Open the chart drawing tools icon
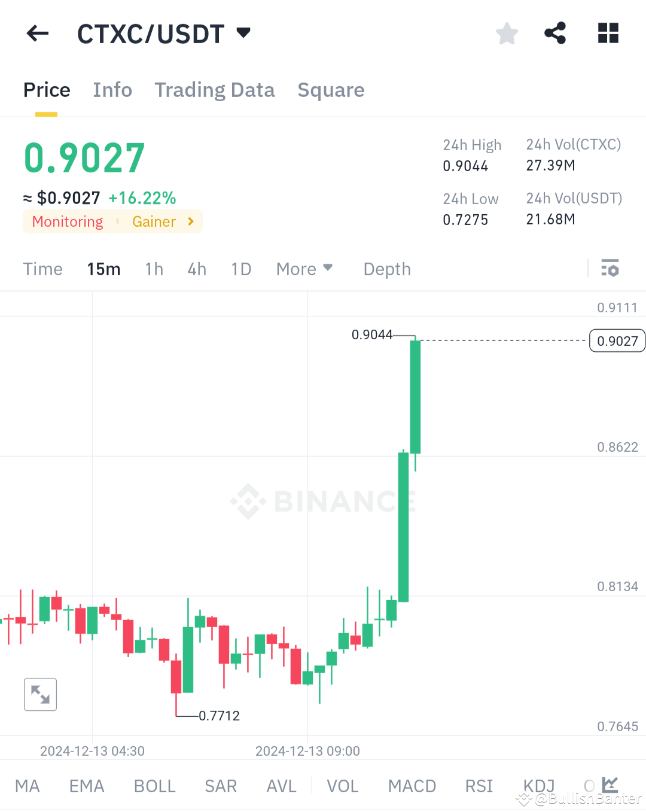 pyautogui.click(x=610, y=784)
